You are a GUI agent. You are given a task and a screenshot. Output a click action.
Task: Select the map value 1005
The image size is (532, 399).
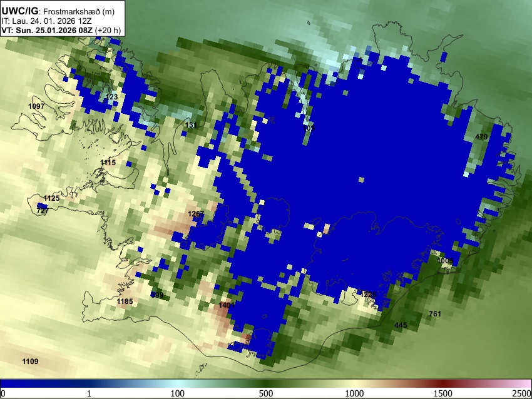click(445, 261)
